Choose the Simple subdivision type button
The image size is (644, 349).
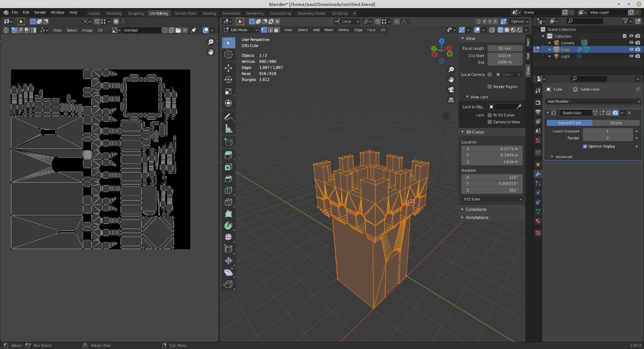pos(616,123)
